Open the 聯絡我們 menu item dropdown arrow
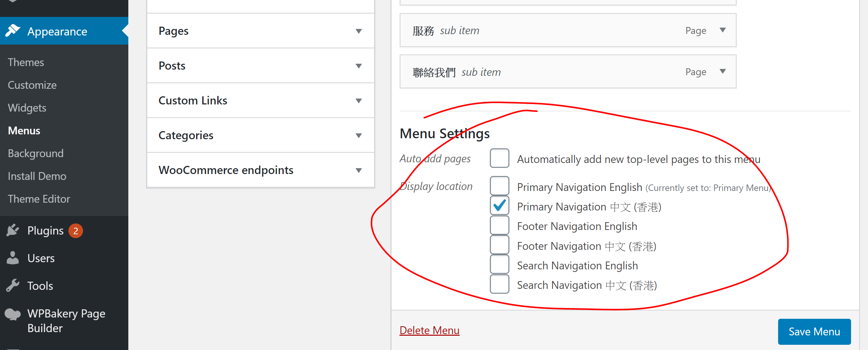The height and width of the screenshot is (350, 868). tap(722, 71)
